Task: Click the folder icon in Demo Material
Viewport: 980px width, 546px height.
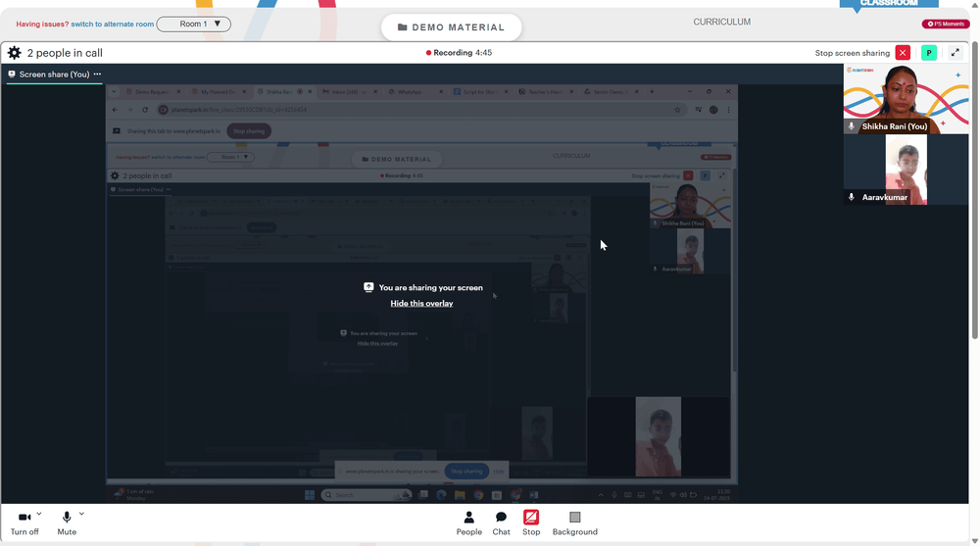Action: 403,27
